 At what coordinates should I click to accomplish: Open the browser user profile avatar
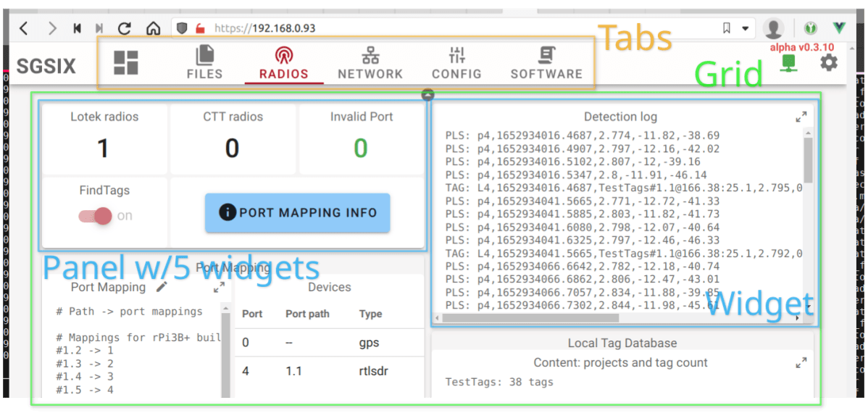pyautogui.click(x=773, y=28)
